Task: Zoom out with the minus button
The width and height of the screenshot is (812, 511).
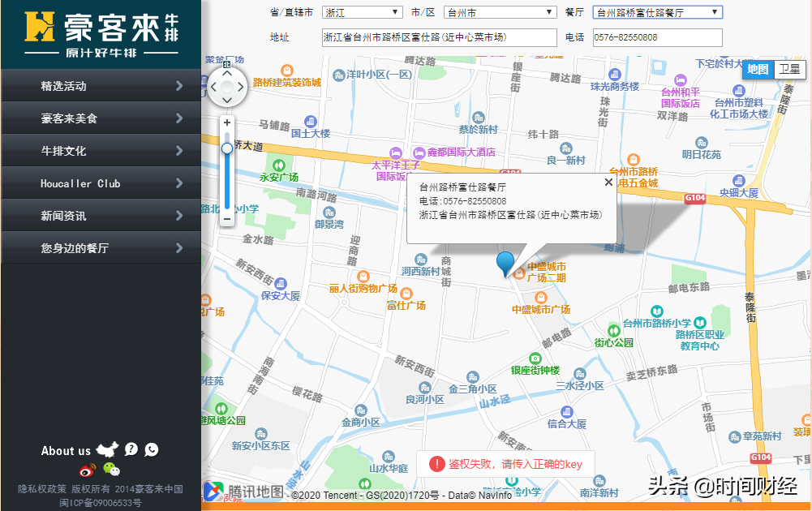Action: point(227,219)
